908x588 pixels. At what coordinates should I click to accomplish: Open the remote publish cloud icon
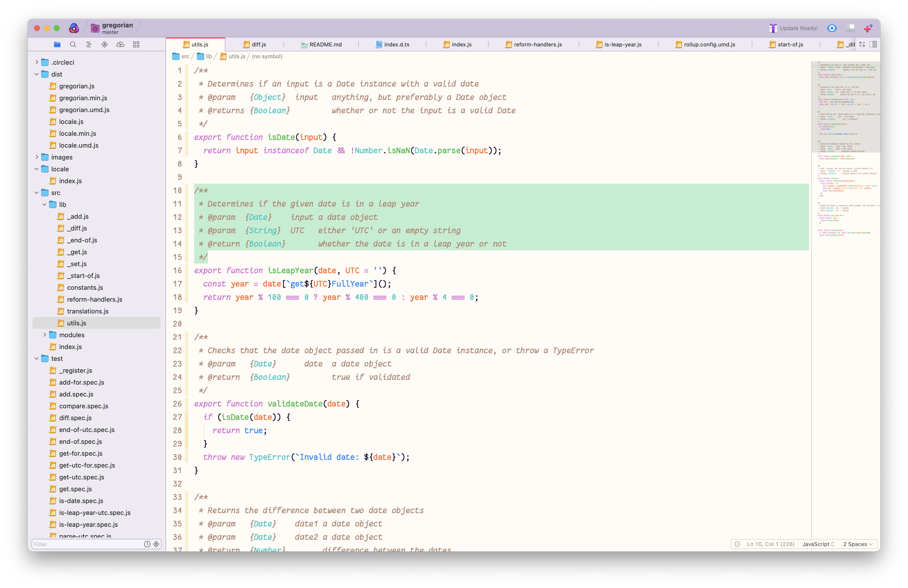[120, 45]
